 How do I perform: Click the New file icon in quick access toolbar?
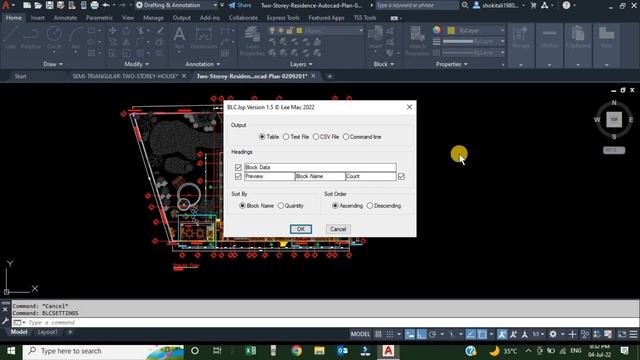point(27,5)
